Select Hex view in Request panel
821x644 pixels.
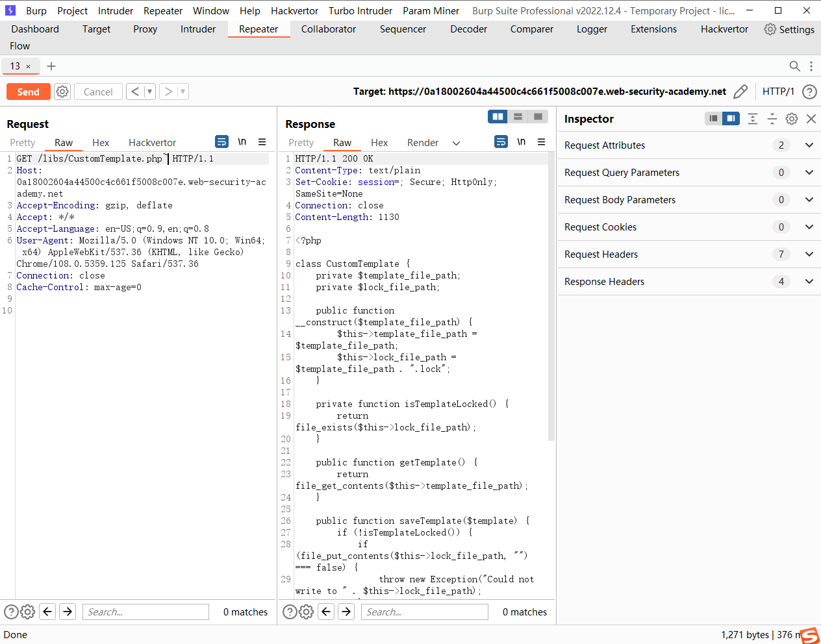[x=101, y=143]
